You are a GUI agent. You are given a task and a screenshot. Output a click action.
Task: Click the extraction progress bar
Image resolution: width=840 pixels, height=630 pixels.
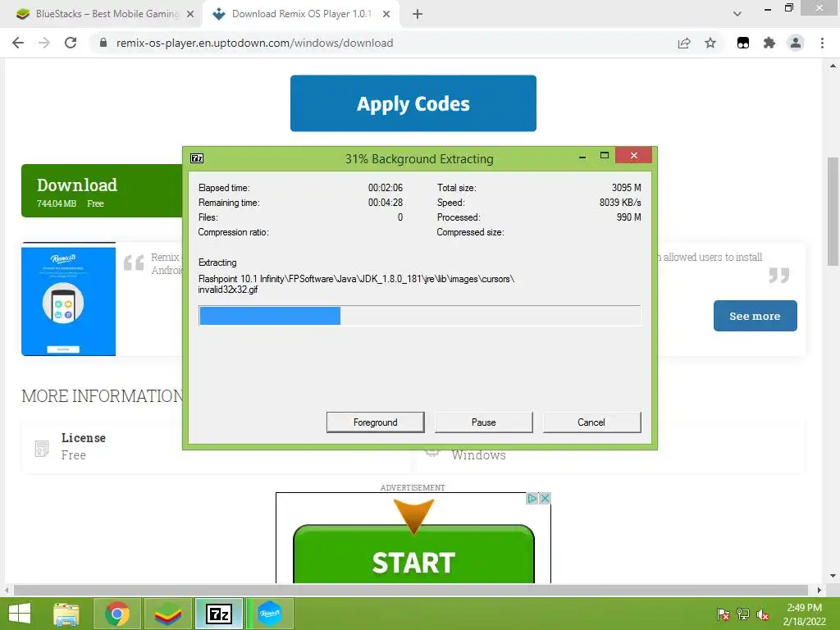(419, 316)
